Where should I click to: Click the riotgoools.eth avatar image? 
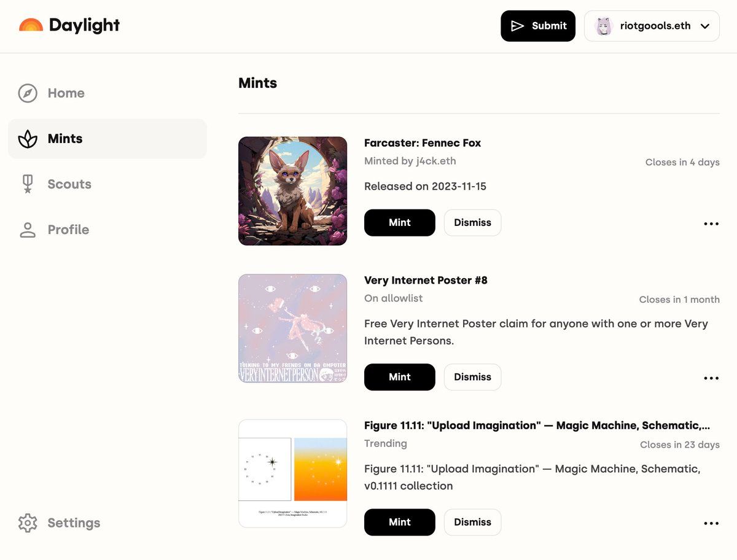[604, 26]
